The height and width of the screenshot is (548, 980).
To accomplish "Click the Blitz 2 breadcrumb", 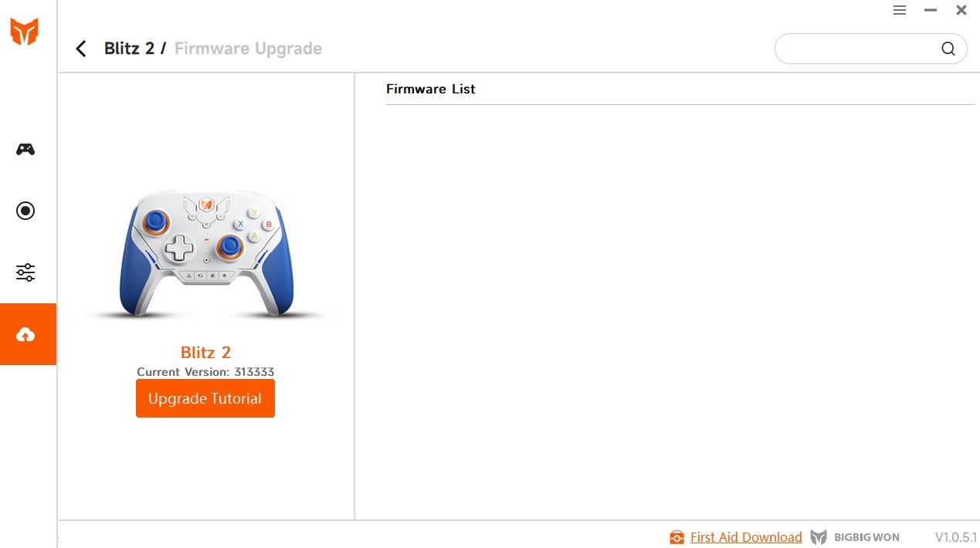I will (x=129, y=49).
